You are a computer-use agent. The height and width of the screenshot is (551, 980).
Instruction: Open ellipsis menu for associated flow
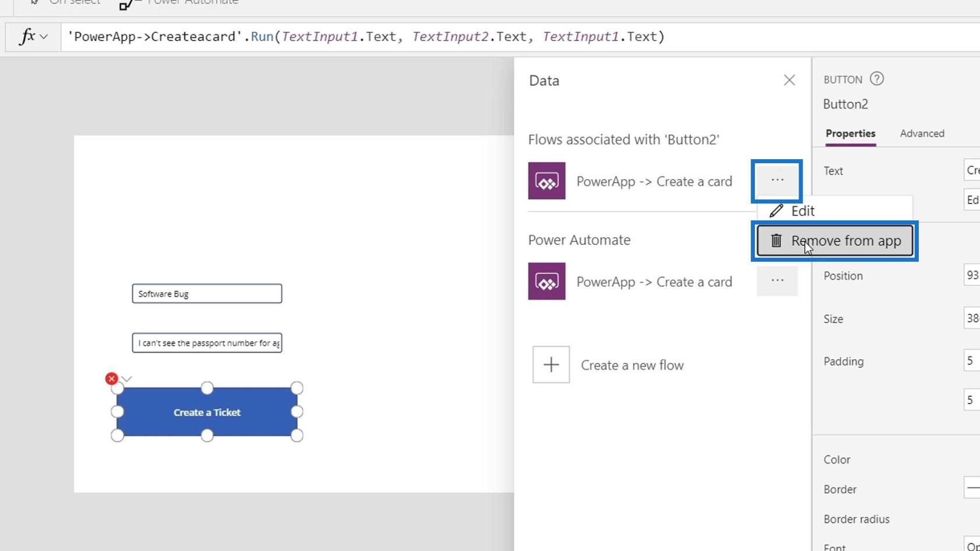[x=777, y=180]
